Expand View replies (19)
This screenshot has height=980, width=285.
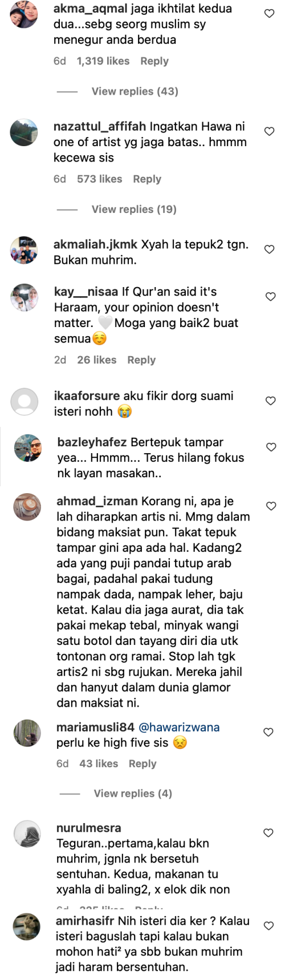pyautogui.click(x=134, y=209)
